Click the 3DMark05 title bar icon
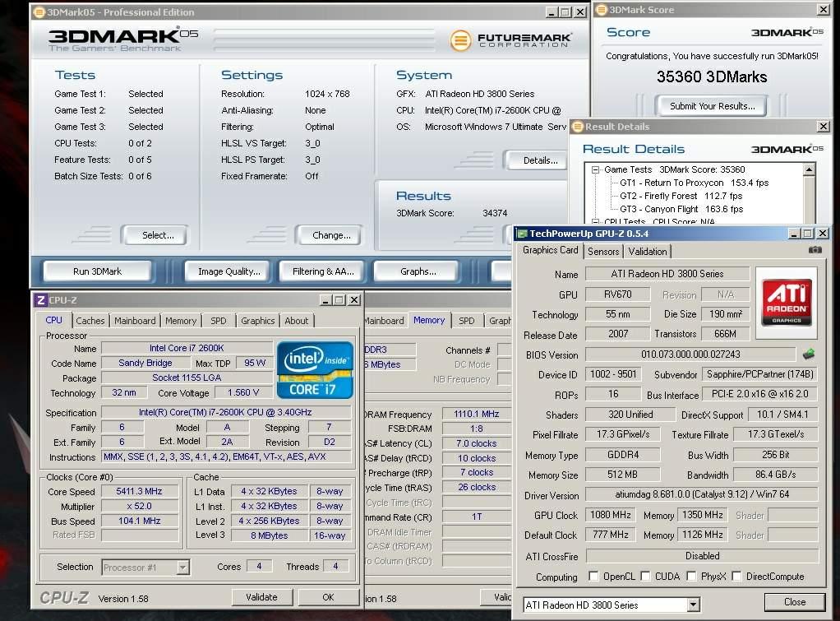 [x=39, y=12]
